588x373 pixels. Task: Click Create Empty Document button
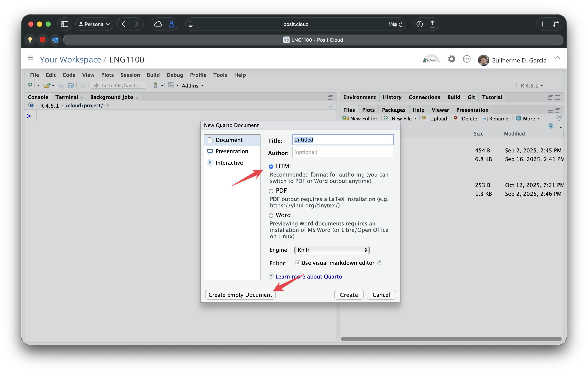[x=240, y=295]
